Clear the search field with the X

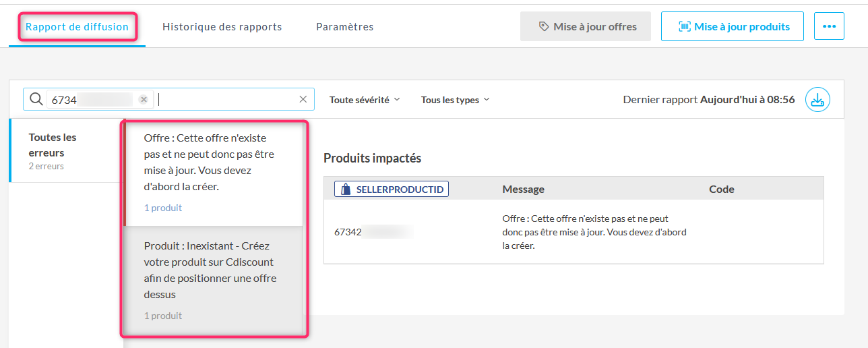[303, 100]
